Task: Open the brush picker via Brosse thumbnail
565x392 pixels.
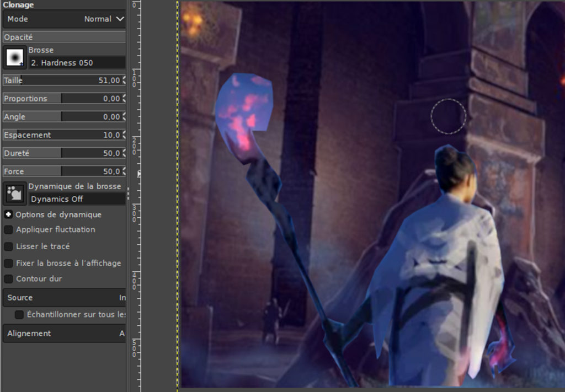Action: tap(15, 57)
